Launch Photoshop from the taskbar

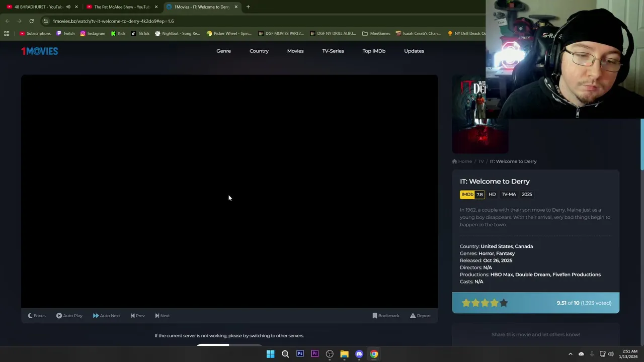coord(300,354)
